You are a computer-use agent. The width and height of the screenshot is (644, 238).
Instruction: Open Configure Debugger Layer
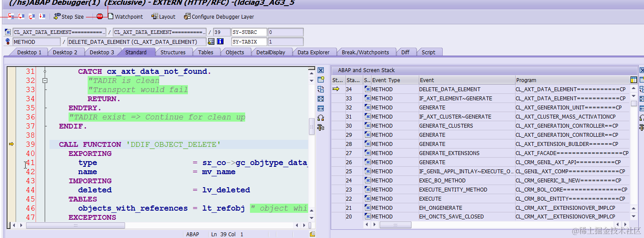(x=219, y=17)
